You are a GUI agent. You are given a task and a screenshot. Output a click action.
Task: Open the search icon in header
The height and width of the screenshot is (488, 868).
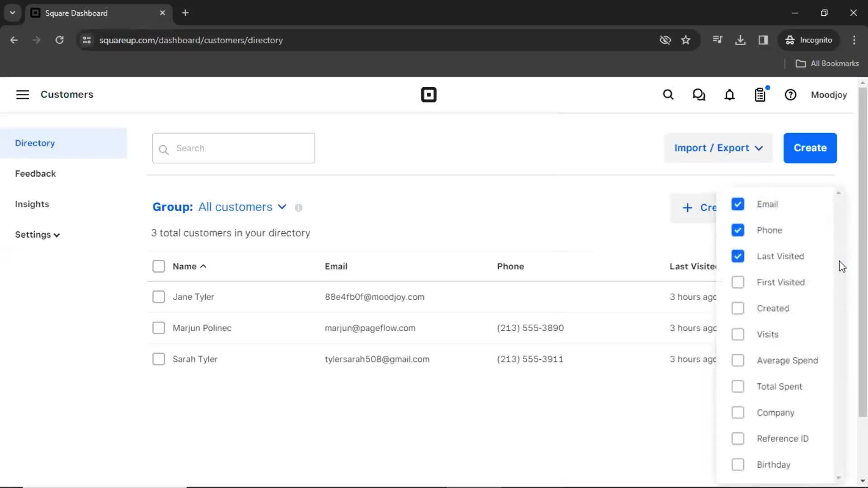pyautogui.click(x=668, y=95)
